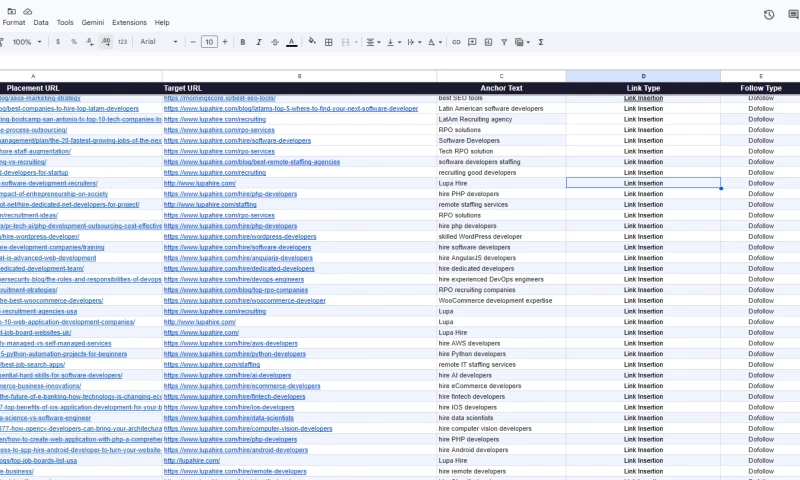Format as currency with dollar icon

click(x=58, y=42)
